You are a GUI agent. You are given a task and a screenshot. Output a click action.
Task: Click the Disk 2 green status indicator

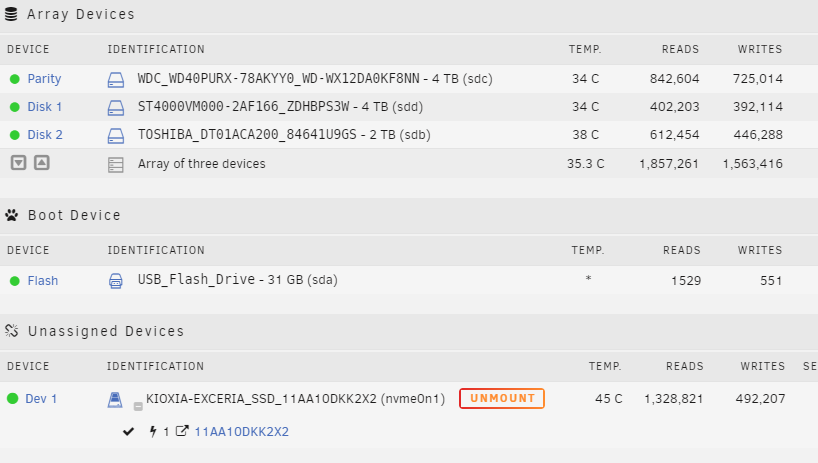pyautogui.click(x=15, y=135)
